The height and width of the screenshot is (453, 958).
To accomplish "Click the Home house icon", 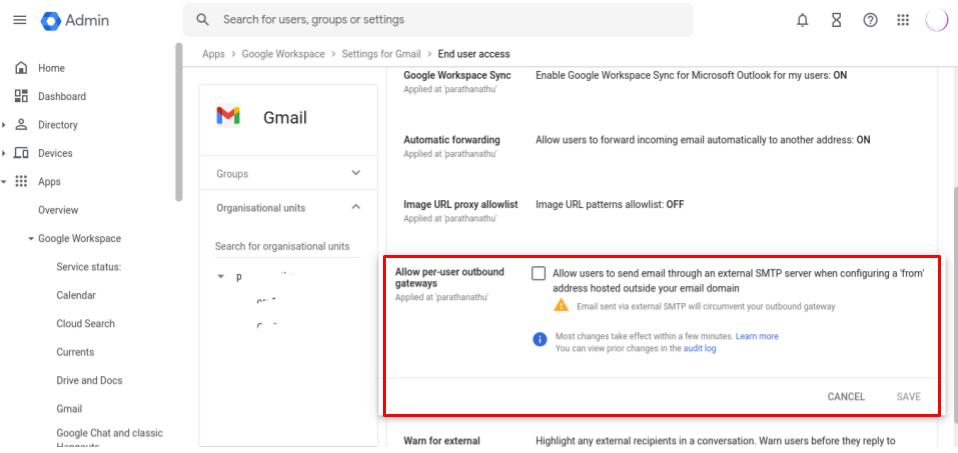I will 21,68.
